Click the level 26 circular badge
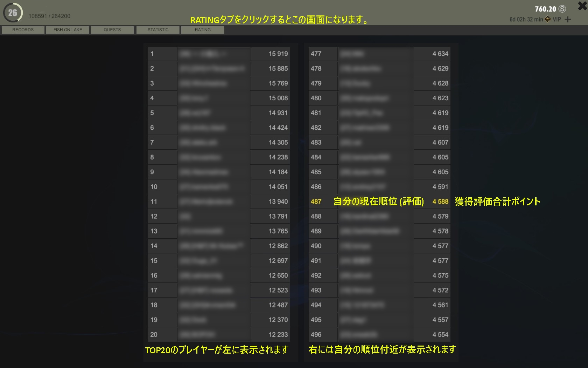588x368 pixels. tap(13, 13)
